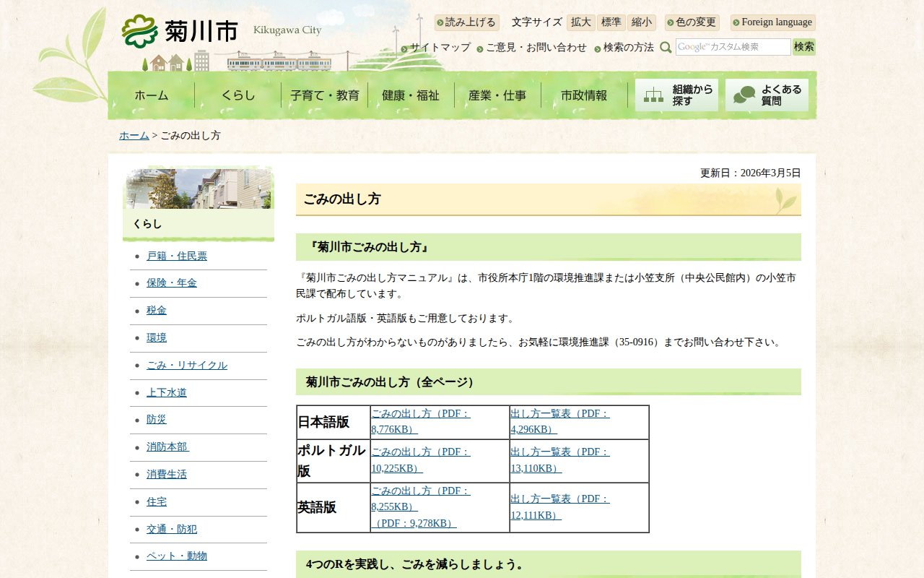Click the Kikugawa City logo
The image size is (924, 578).
click(x=180, y=31)
